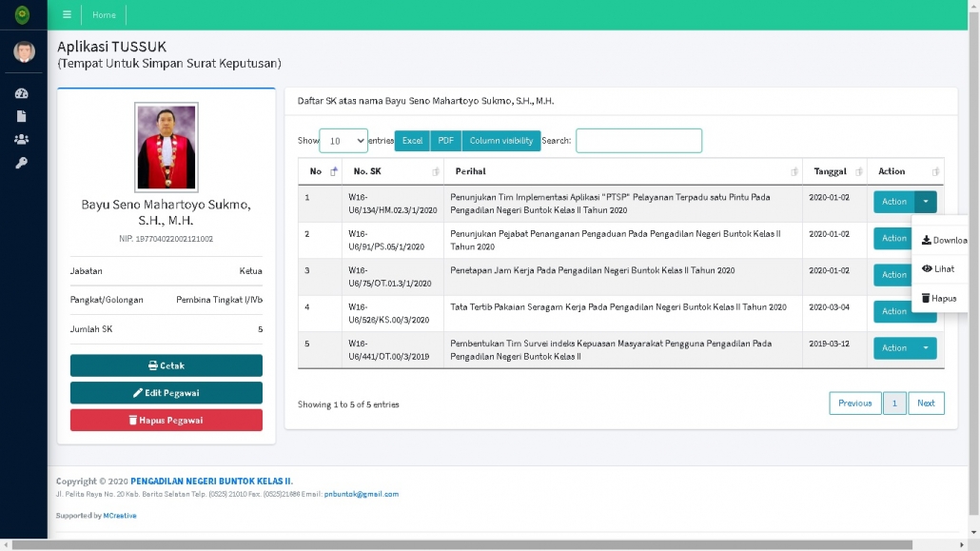Click the users group icon in sidebar
Image resolution: width=980 pixels, height=551 pixels.
[x=22, y=139]
